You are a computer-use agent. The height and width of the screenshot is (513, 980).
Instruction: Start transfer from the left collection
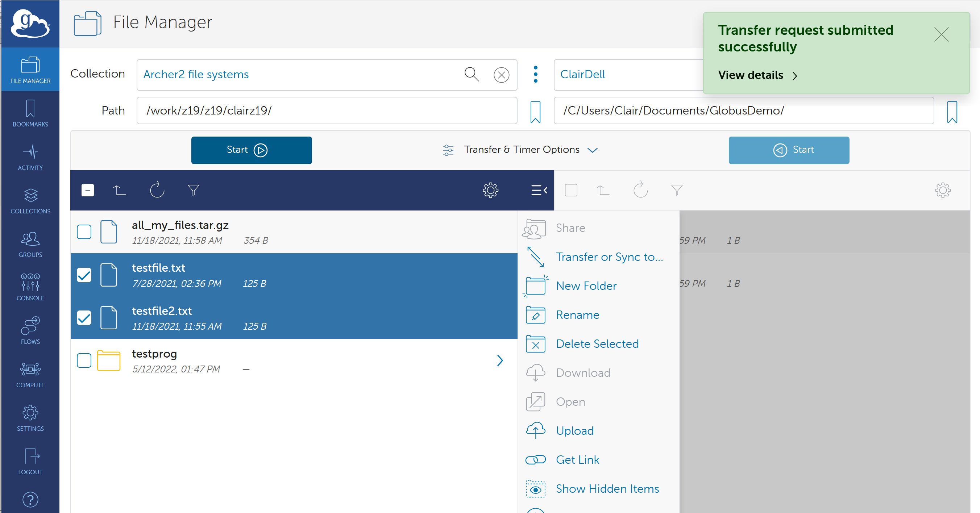click(252, 150)
